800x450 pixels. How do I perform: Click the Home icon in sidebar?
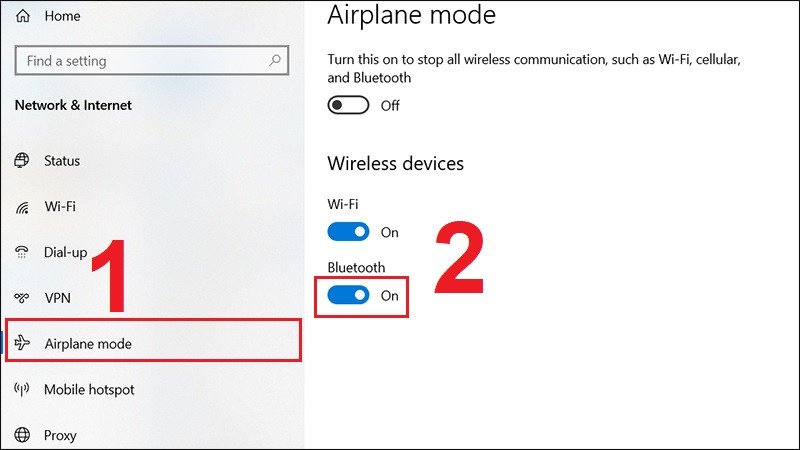(x=22, y=16)
